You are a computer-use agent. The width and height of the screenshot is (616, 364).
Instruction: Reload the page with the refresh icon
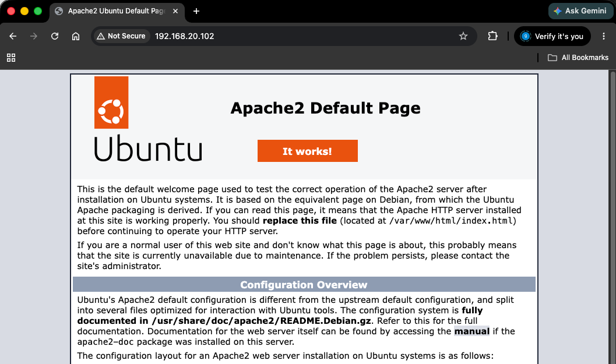pyautogui.click(x=55, y=36)
